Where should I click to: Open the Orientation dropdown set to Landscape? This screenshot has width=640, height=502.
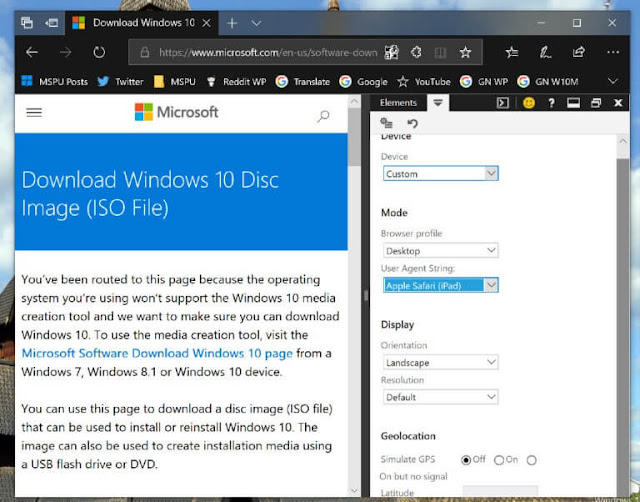(441, 362)
